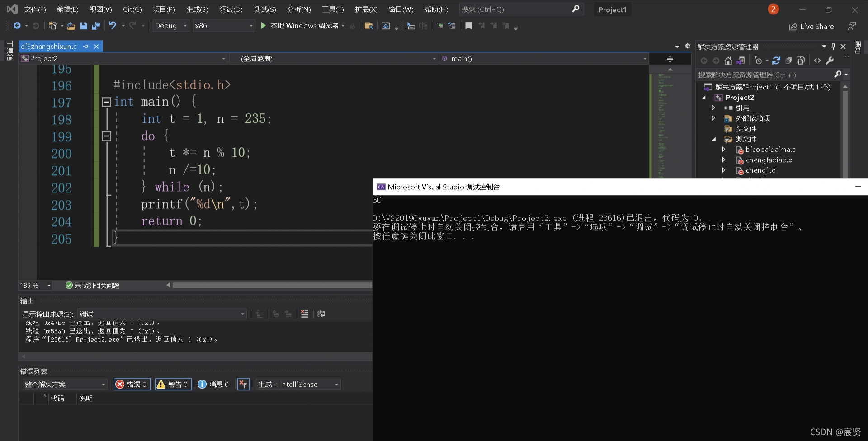Screen dimensions: 868x441
Task: Click the Open File folder icon
Action: pos(71,26)
